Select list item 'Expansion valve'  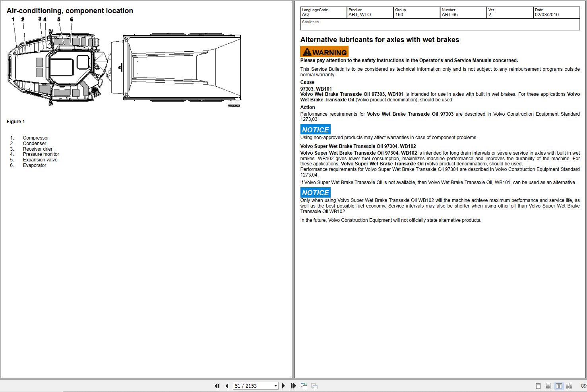pos(40,160)
